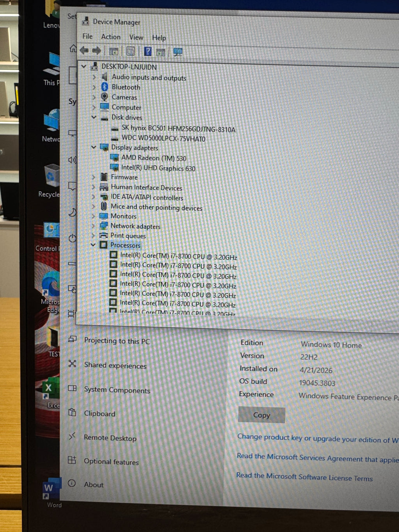399x532 pixels.
Task: Open Optional features settings
Action: tap(111, 461)
